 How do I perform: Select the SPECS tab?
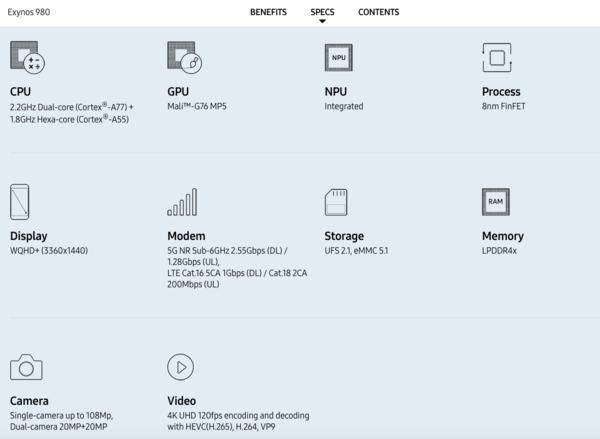[322, 12]
